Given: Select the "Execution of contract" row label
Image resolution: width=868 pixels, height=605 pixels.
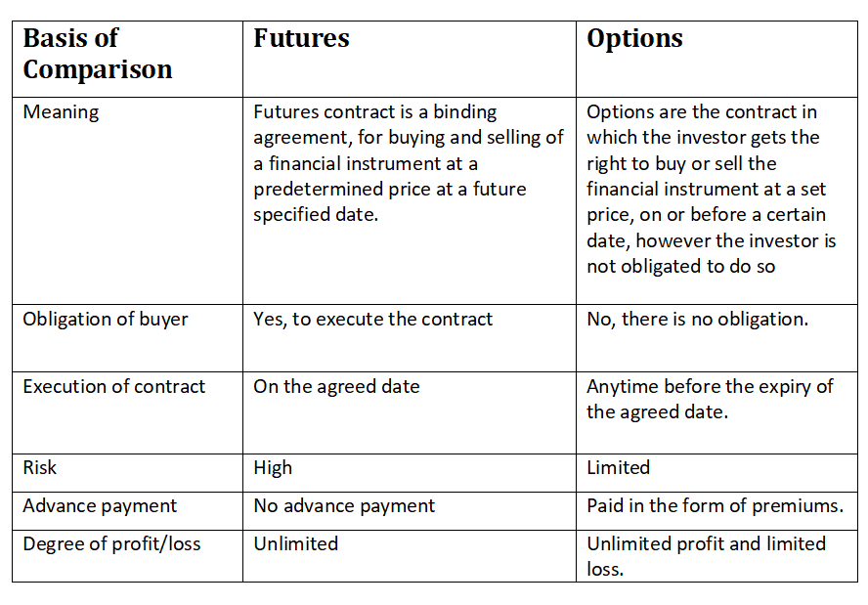Looking at the screenshot, I should point(114,386).
